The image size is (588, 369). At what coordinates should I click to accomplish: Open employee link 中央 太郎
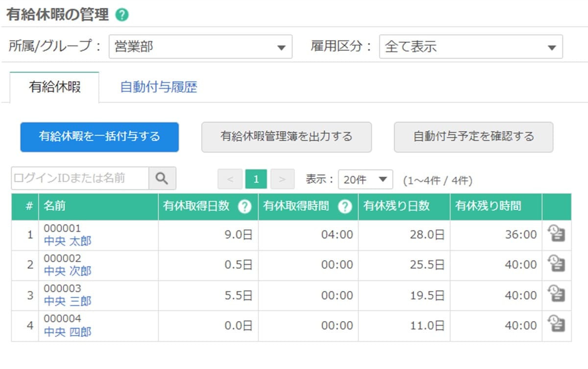point(68,241)
